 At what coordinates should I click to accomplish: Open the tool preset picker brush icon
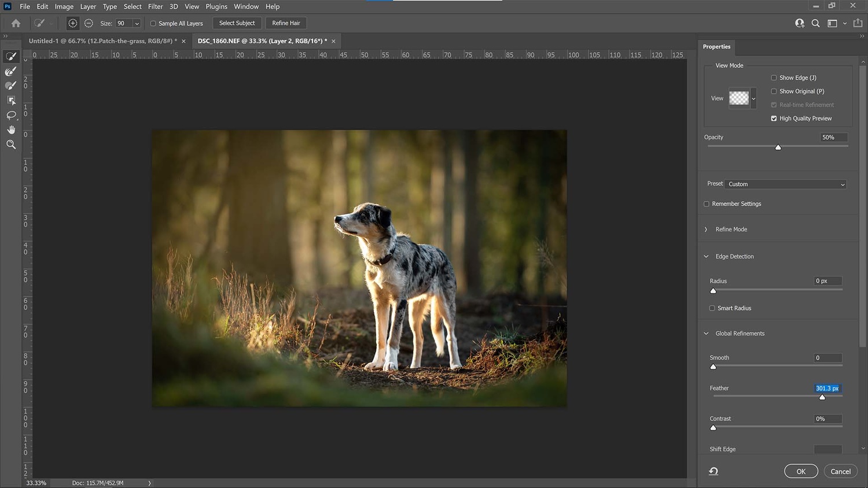tap(39, 23)
